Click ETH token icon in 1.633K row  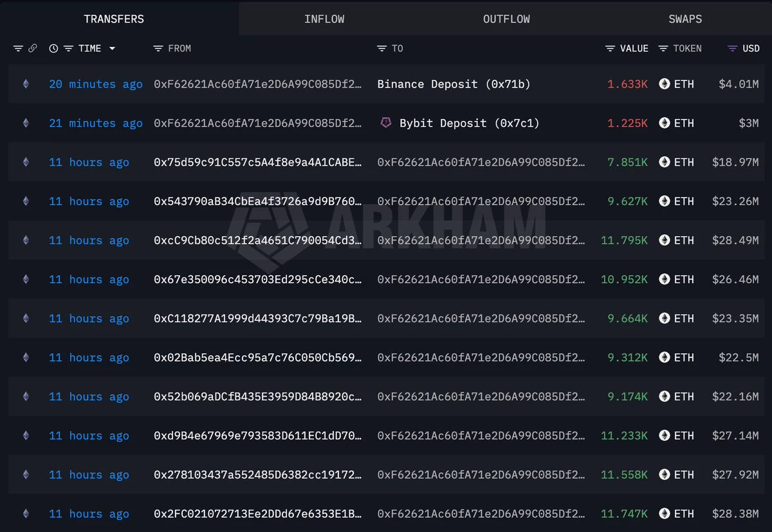[664, 84]
